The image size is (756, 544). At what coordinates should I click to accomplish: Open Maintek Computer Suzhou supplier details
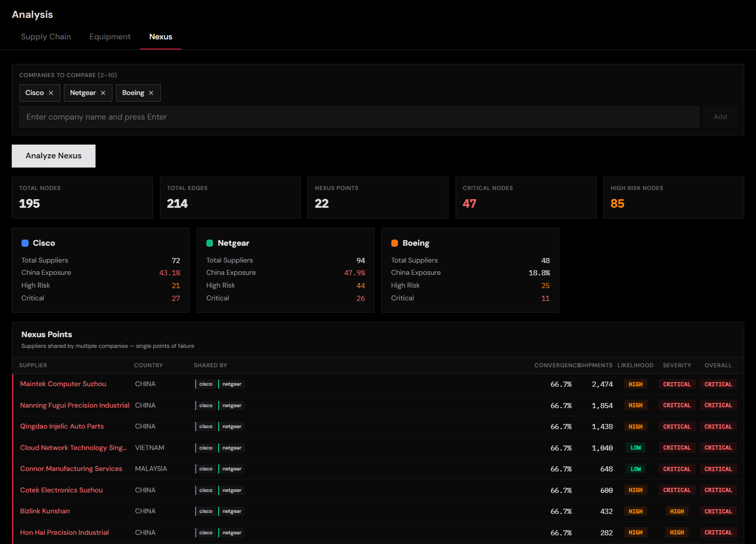[63, 384]
